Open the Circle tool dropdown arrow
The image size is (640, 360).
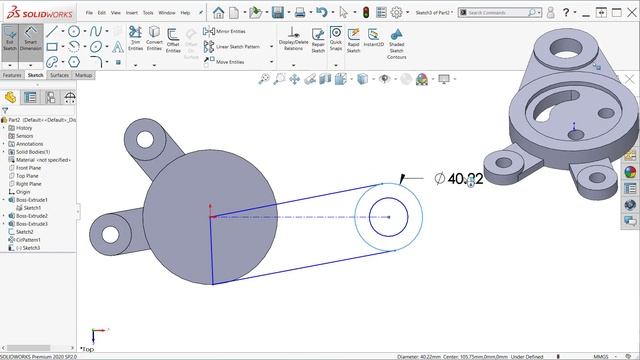coord(85,31)
